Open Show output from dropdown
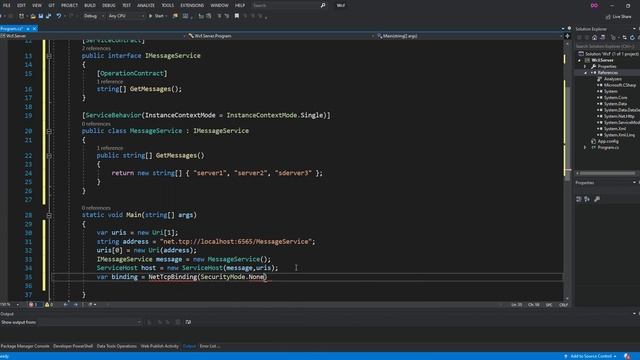The image size is (640, 360). point(90,322)
